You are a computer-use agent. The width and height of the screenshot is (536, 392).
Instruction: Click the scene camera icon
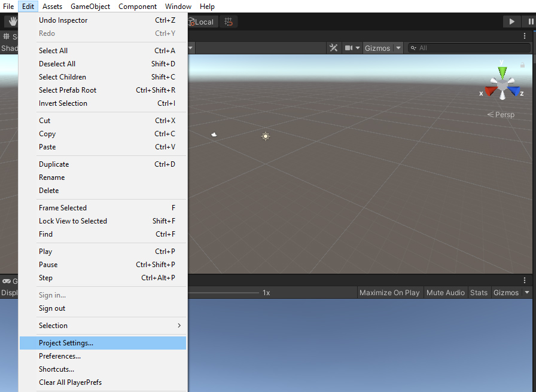coord(349,48)
